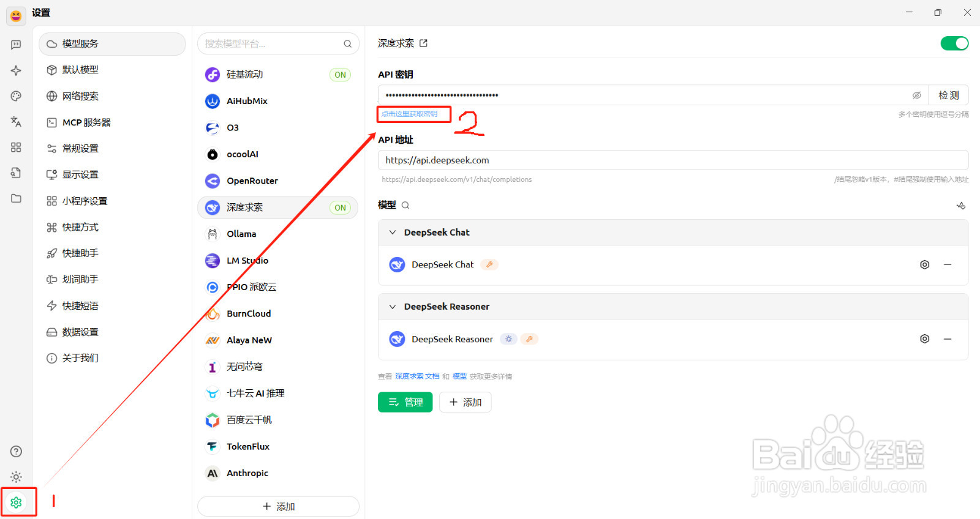
Task: Remove the DeepSeek Chat model
Action: 948,265
